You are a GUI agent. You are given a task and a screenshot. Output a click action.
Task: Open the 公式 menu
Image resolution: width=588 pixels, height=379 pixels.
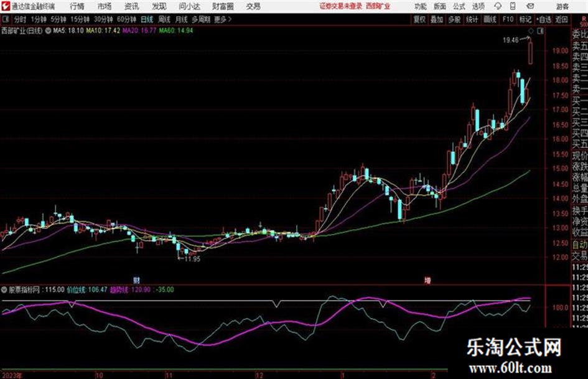click(459, 6)
